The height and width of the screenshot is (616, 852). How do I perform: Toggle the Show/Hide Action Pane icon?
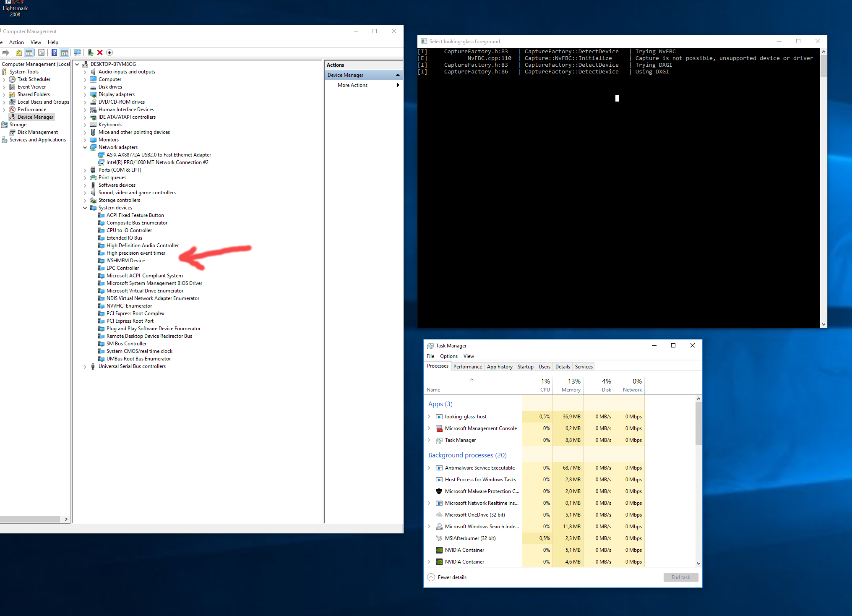click(64, 52)
